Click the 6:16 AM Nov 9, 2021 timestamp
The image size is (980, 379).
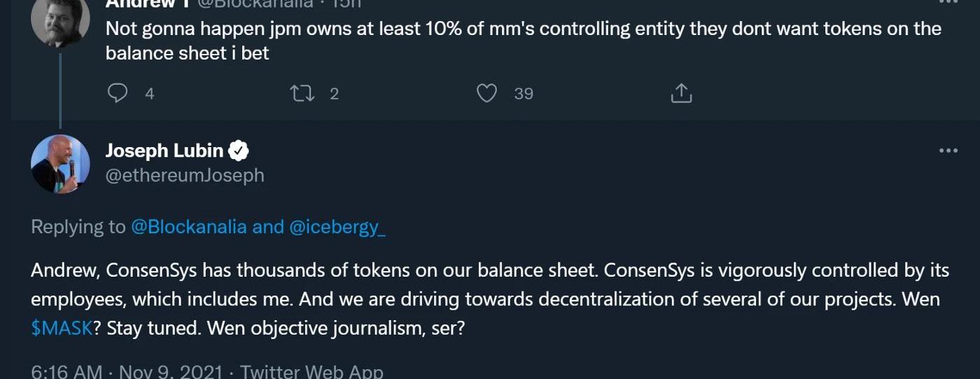(x=127, y=371)
